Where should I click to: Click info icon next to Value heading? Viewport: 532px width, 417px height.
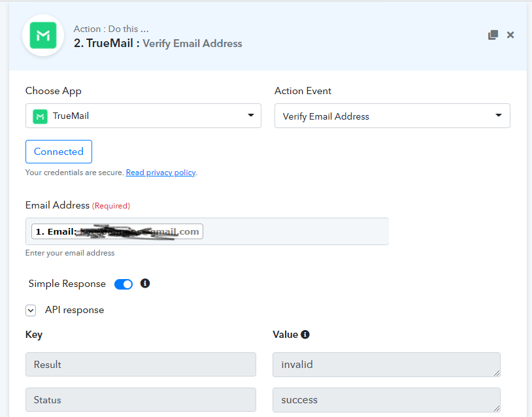click(x=305, y=335)
